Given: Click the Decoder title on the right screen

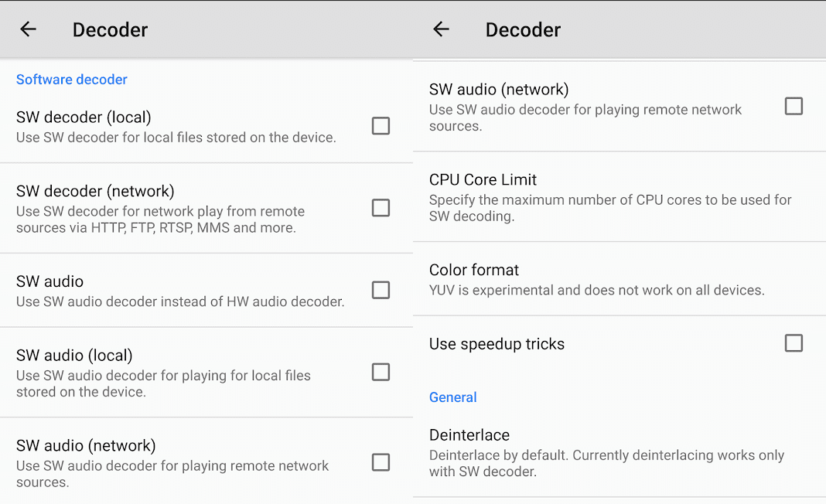Looking at the screenshot, I should click(523, 29).
